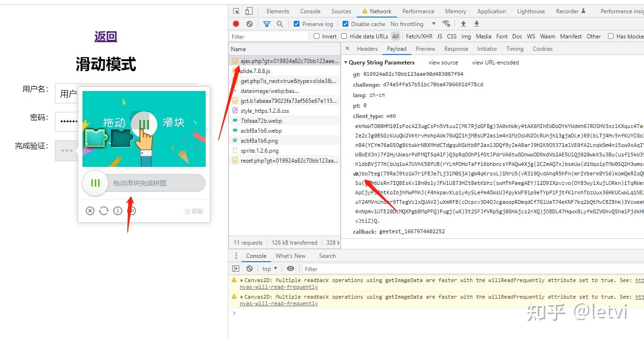Filter requests by Img type
The height and width of the screenshot is (338, 644).
click(x=466, y=37)
